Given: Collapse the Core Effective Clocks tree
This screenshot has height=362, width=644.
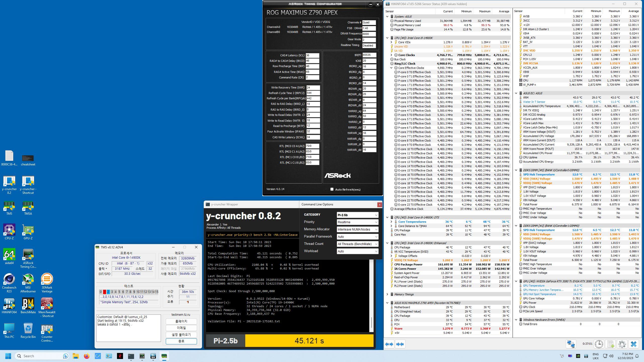Looking at the screenshot, I should pos(391,68).
